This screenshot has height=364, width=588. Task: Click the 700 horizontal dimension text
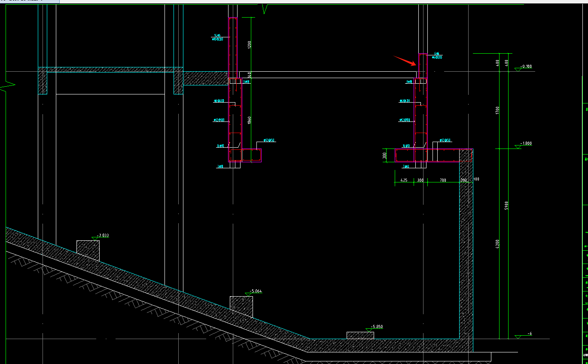tap(443, 180)
